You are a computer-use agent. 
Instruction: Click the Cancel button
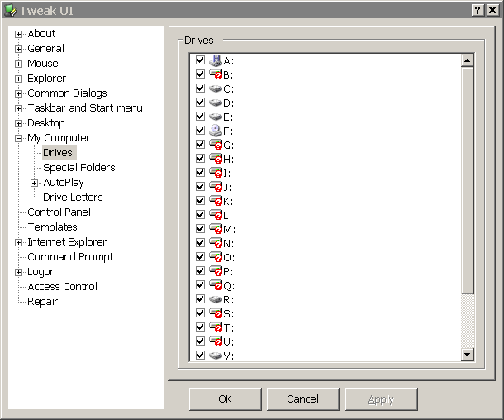point(303,399)
